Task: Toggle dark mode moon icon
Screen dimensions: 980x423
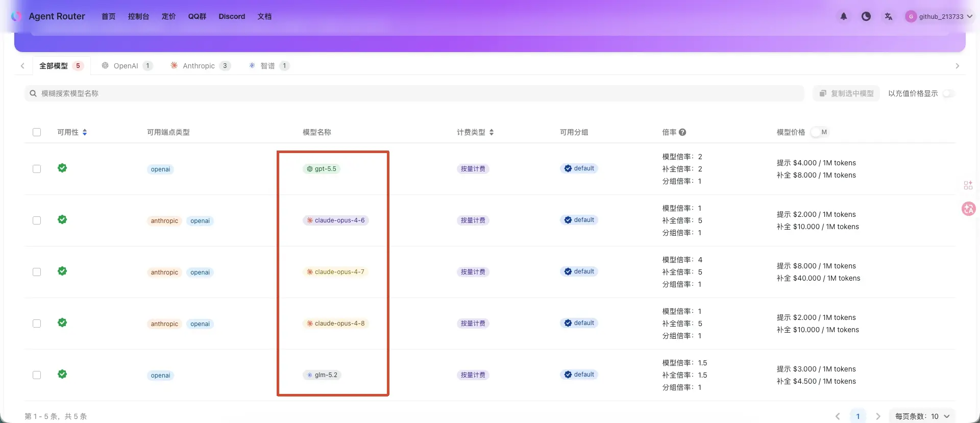Action: (866, 16)
